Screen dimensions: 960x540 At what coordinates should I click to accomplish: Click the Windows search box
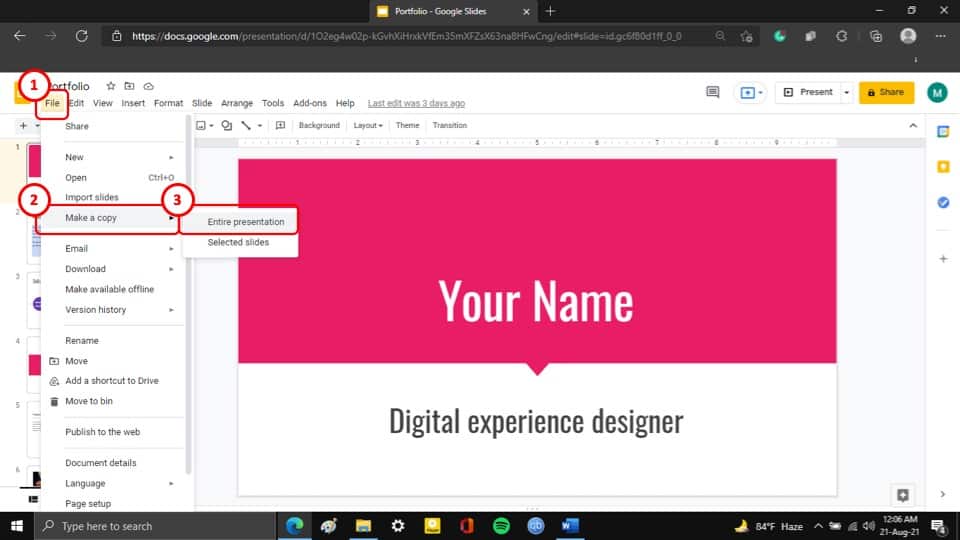[x=156, y=526]
